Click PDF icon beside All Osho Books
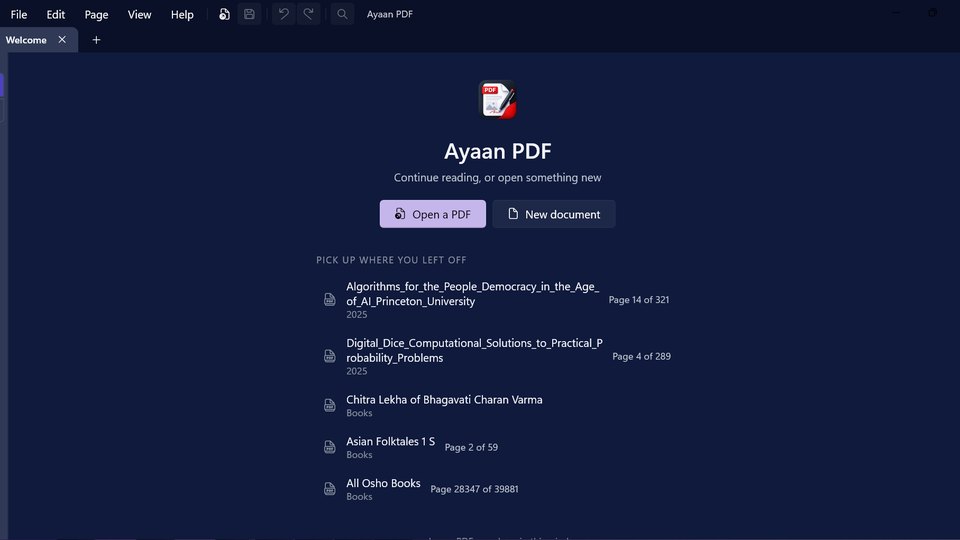 (330, 489)
